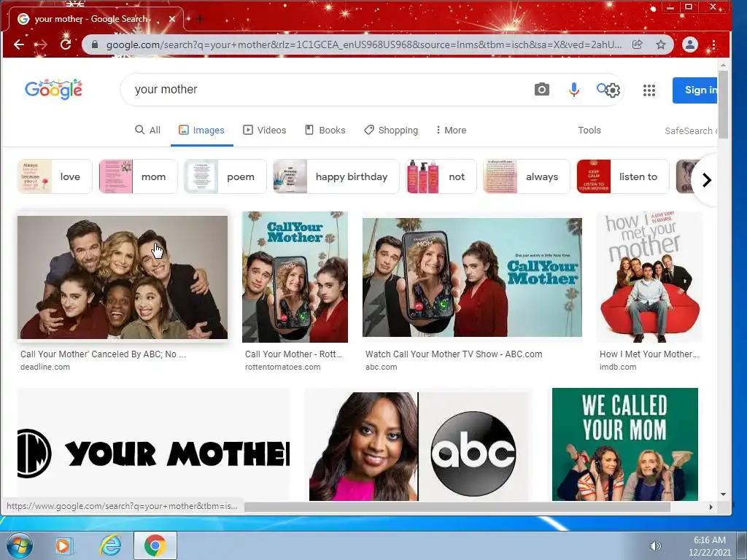747x560 pixels.
Task: Select the Images tab
Action: coord(201,130)
